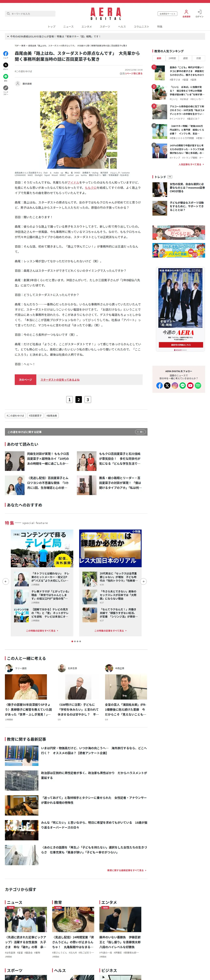Go to article page 3
Viewport: 210px width, 980px height.
(x=88, y=400)
